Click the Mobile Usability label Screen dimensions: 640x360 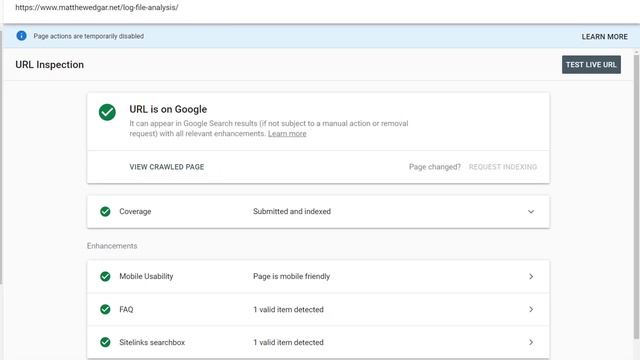146,276
